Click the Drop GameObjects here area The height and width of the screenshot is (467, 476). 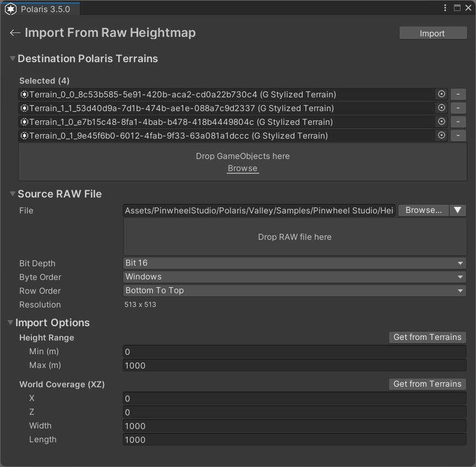243,162
